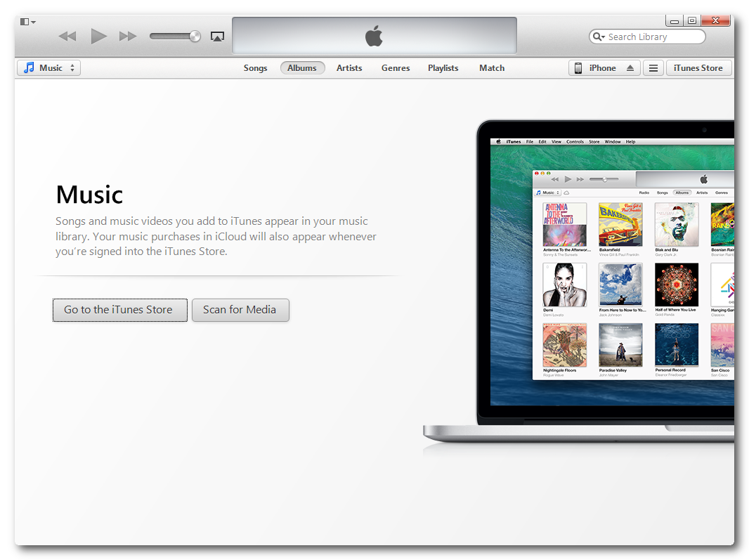Screen dimensions: 749x560
Task: Click the Music heading text
Action: coord(89,195)
